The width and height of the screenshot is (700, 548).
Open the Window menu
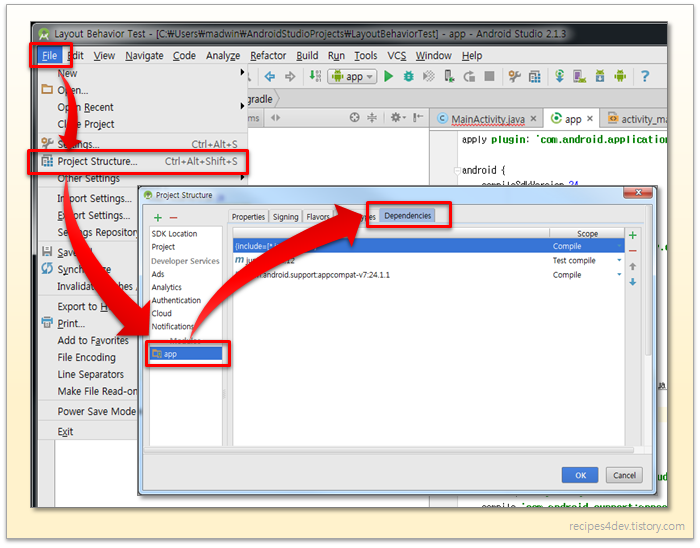coord(433,56)
